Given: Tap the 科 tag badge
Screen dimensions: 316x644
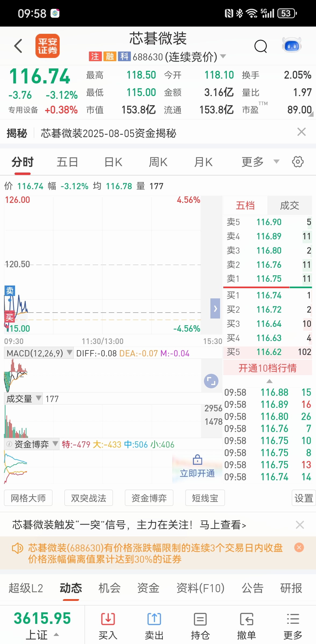Looking at the screenshot, I should click(x=124, y=56).
